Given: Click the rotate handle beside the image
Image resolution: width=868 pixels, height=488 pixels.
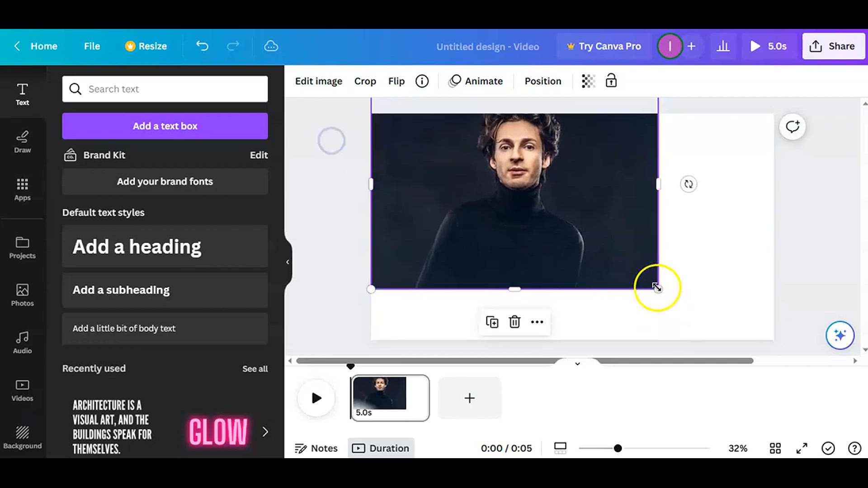Looking at the screenshot, I should [x=689, y=184].
